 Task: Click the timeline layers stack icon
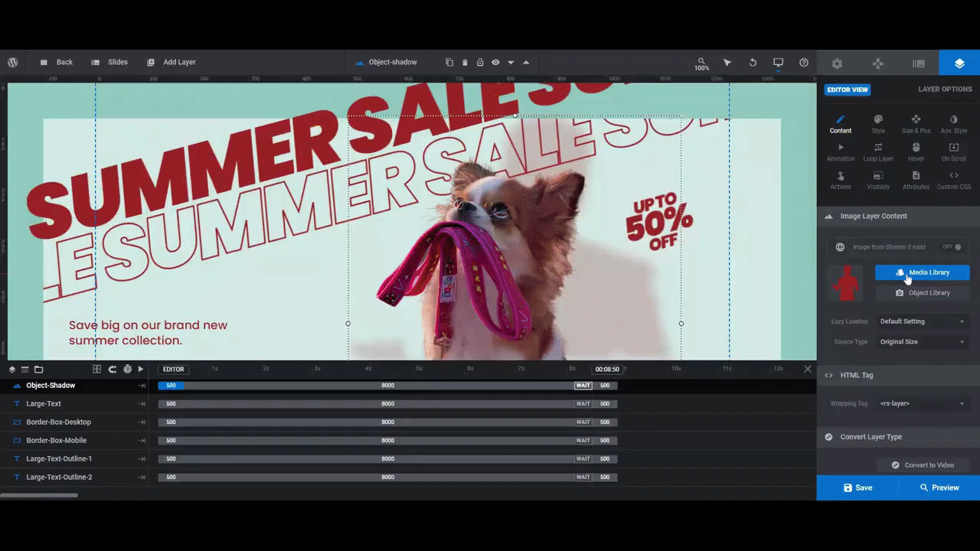click(12, 370)
